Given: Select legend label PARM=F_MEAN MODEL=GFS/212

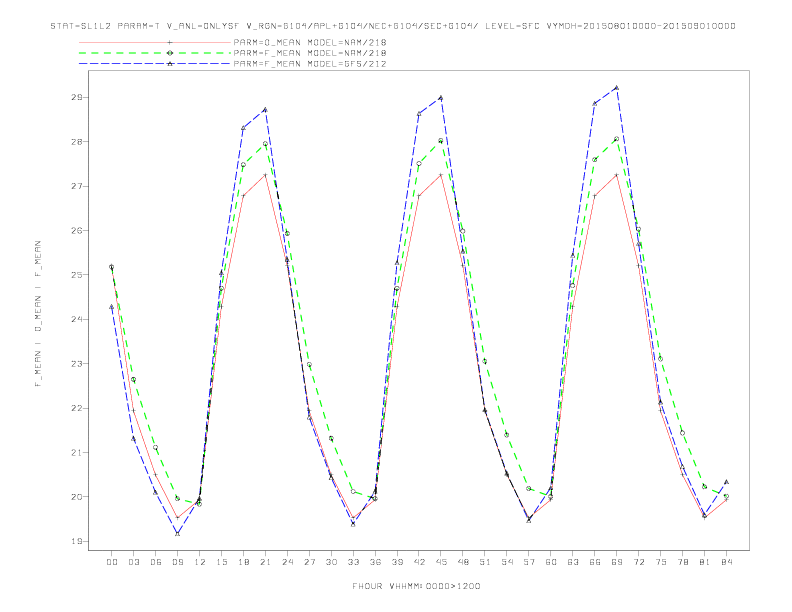Looking at the screenshot, I should (x=310, y=64).
